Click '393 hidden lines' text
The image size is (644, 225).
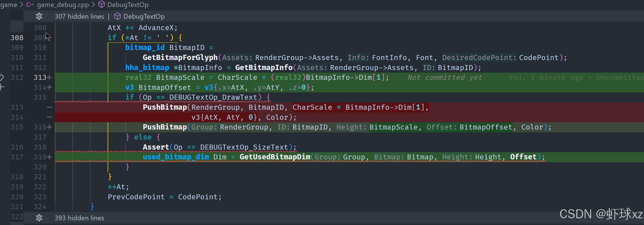[x=79, y=218]
